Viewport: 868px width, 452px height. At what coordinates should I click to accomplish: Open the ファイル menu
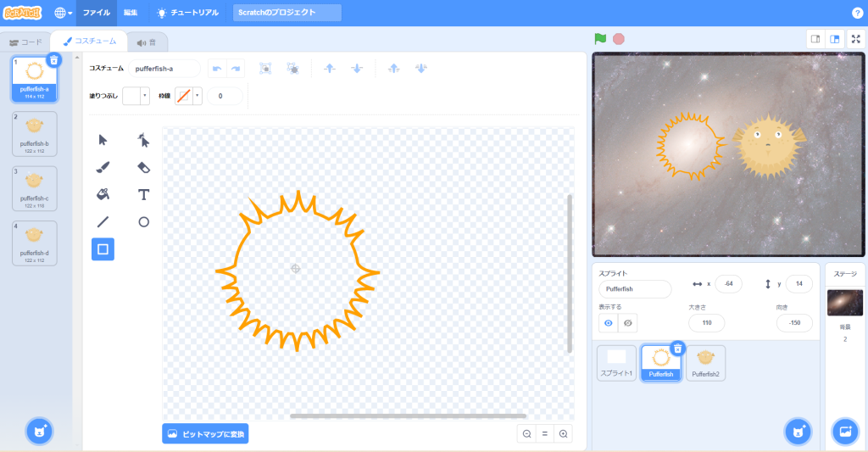pos(97,13)
